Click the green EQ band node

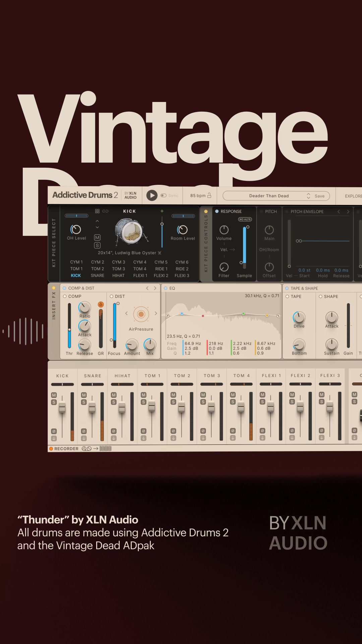pos(243,313)
